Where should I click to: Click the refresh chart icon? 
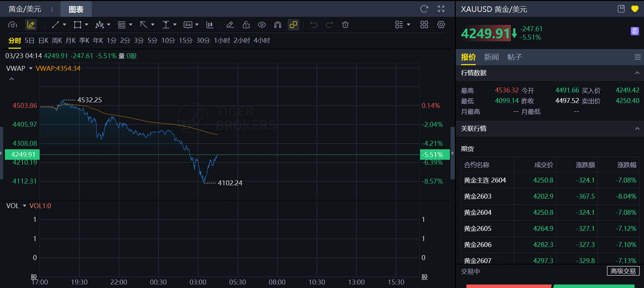click(x=424, y=9)
